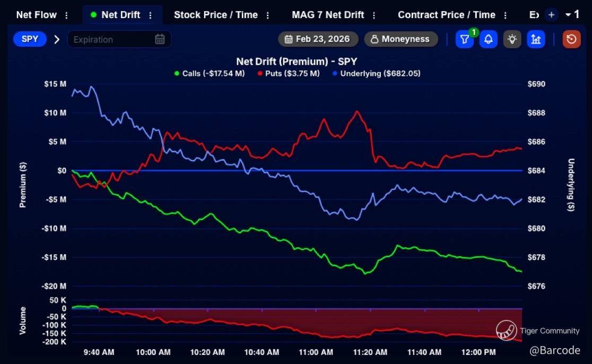Open Stock Price / Time options dots

pyautogui.click(x=268, y=15)
